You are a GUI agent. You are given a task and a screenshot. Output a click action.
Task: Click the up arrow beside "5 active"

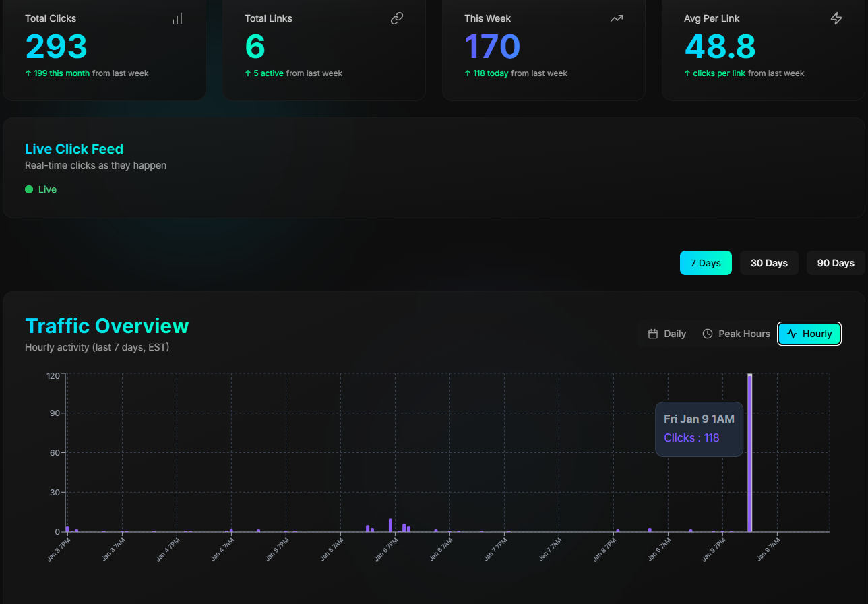(x=248, y=73)
